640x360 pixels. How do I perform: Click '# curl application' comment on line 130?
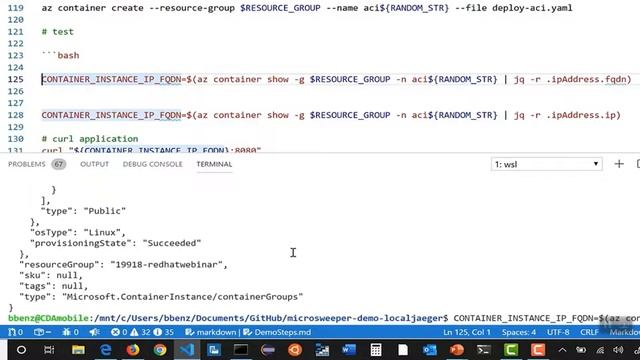[90, 139]
